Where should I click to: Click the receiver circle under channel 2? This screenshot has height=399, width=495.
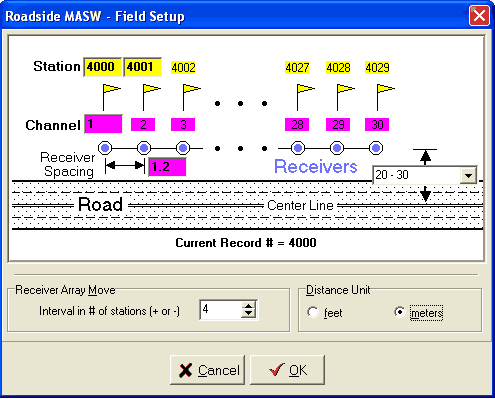[144, 148]
